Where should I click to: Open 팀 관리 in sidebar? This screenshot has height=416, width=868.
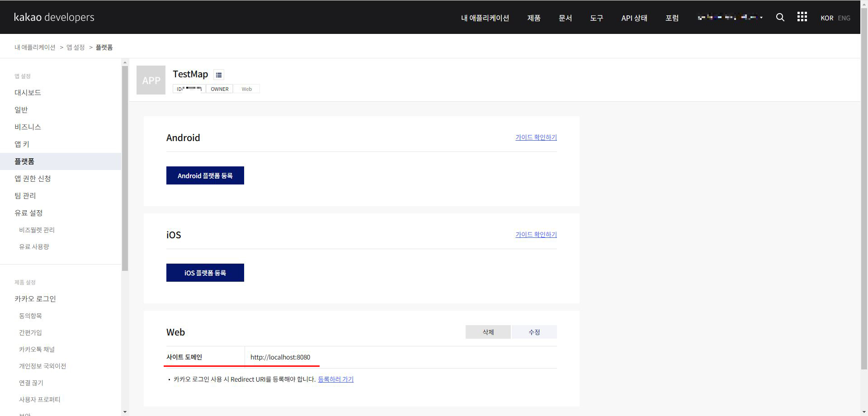pos(25,195)
